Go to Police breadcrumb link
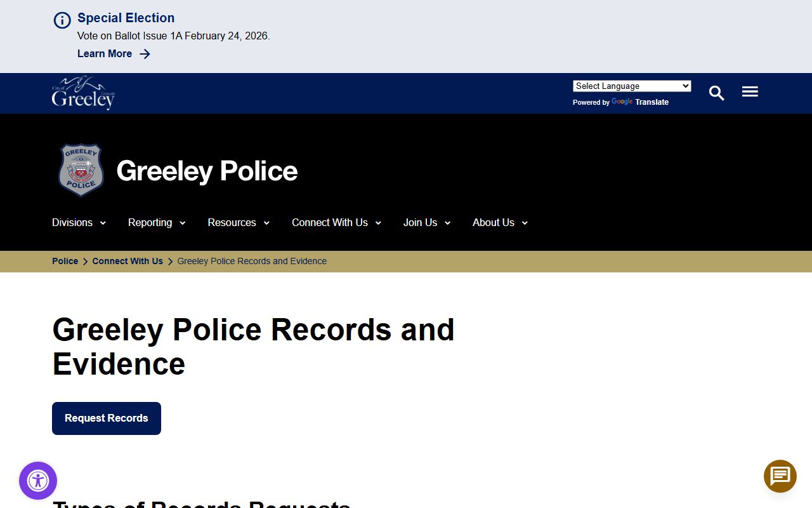The height and width of the screenshot is (508, 812). 65,261
